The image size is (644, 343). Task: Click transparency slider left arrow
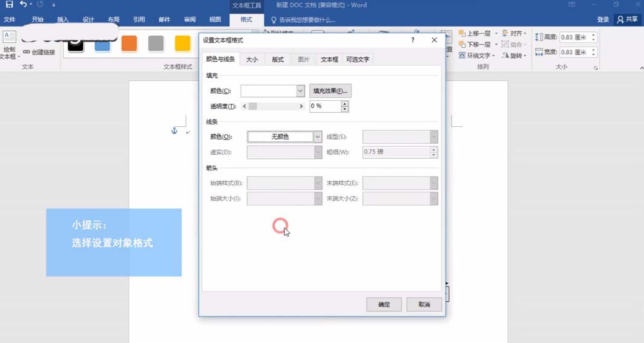coord(244,106)
